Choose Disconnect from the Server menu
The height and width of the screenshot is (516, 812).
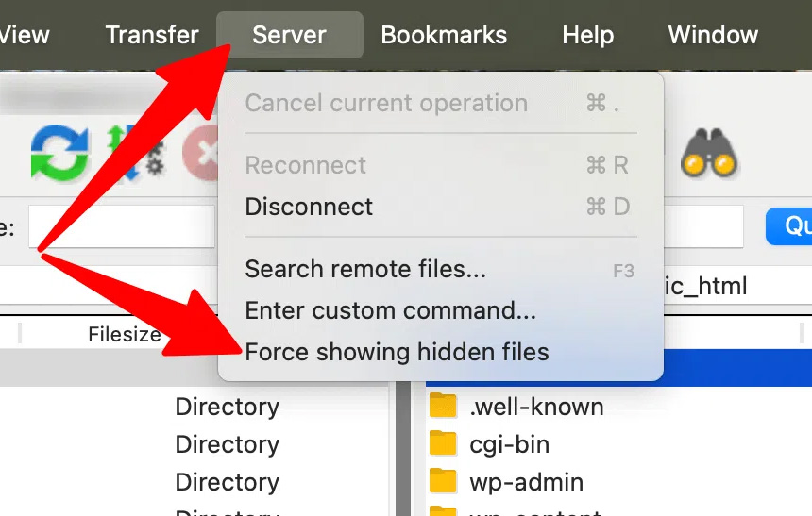coord(309,207)
